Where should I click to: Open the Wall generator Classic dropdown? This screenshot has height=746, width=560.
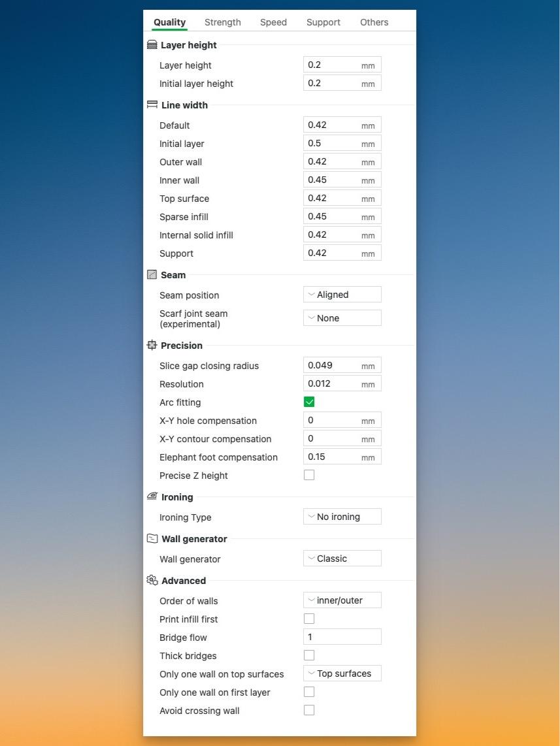[x=342, y=558]
